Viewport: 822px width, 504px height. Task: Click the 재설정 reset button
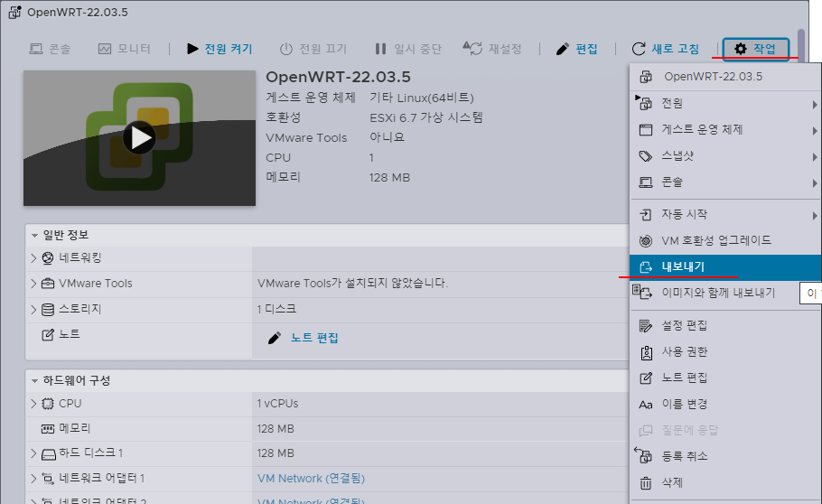(x=492, y=49)
